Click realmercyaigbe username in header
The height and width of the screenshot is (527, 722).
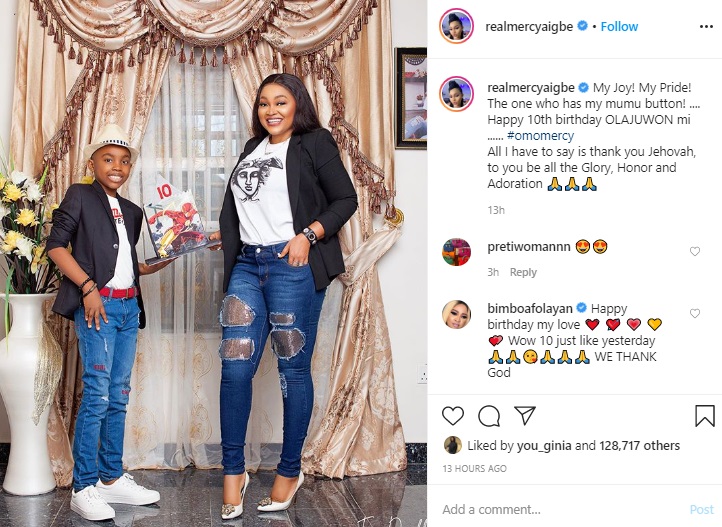(x=529, y=27)
